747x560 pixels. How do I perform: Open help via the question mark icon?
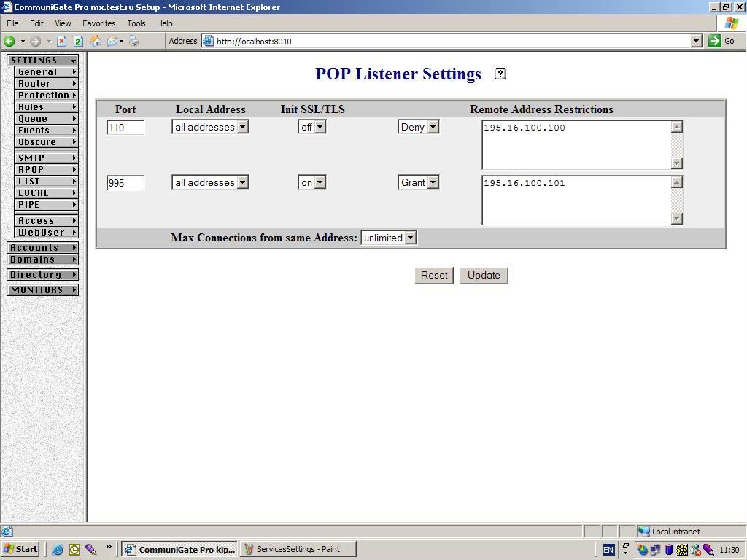point(500,74)
